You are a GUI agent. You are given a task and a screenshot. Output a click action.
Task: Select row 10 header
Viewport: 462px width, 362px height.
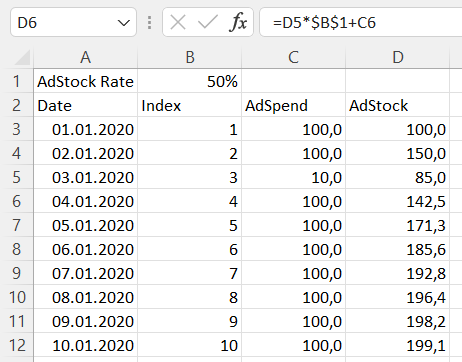pos(17,297)
